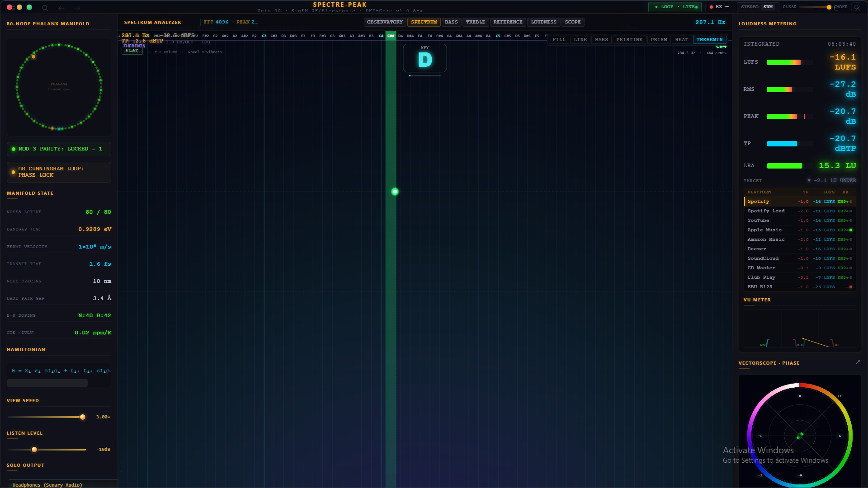Toggle the FLAT tuning badge

point(132,50)
